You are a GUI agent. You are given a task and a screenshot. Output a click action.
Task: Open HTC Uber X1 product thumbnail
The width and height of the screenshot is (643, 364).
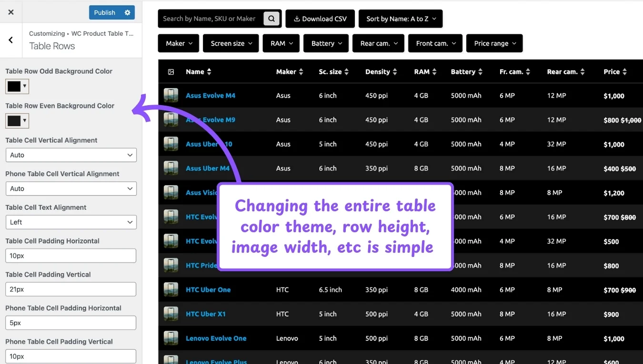171,314
